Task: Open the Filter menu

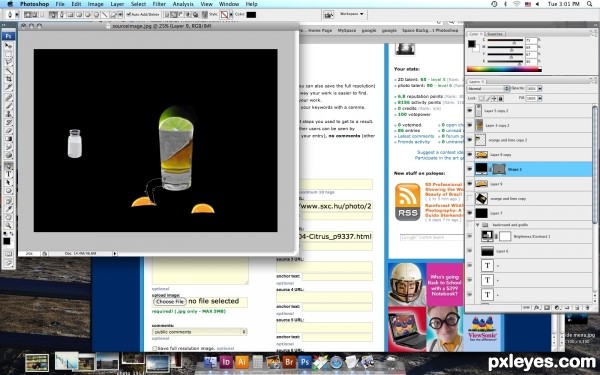Action: (x=159, y=4)
